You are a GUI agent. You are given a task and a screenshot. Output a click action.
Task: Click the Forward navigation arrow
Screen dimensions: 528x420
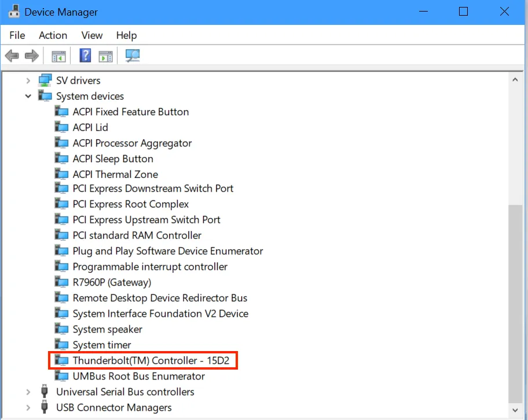coord(32,56)
